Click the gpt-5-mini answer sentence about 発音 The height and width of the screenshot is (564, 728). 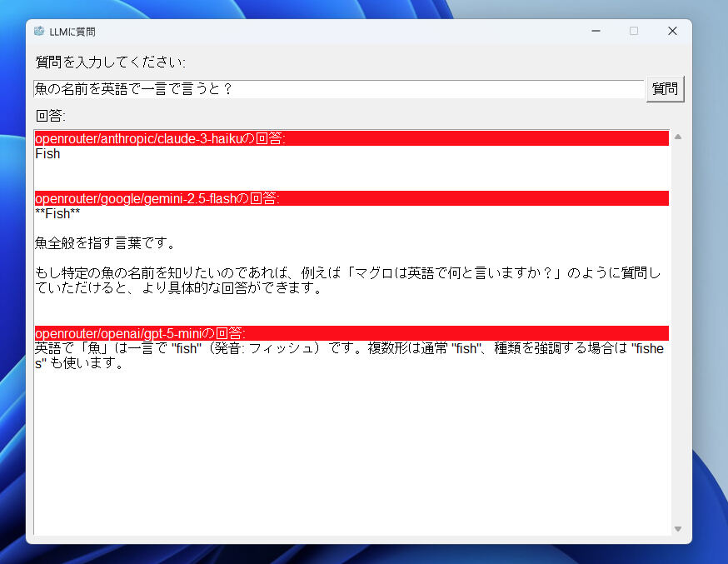[x=250, y=348]
